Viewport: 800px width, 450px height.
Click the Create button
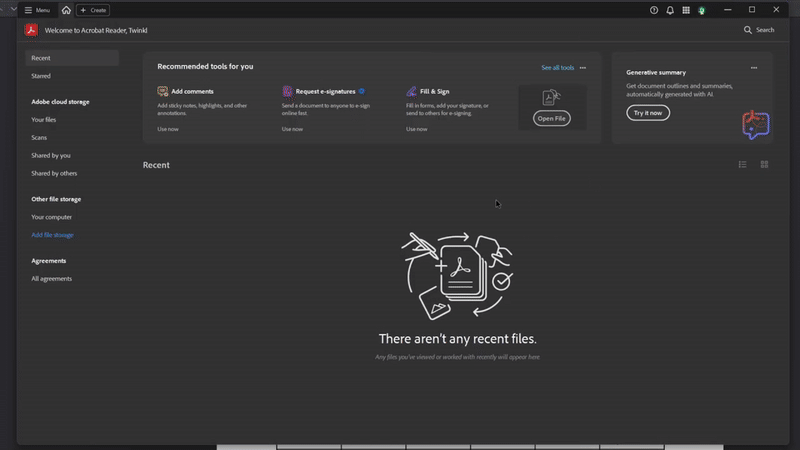pyautogui.click(x=93, y=10)
